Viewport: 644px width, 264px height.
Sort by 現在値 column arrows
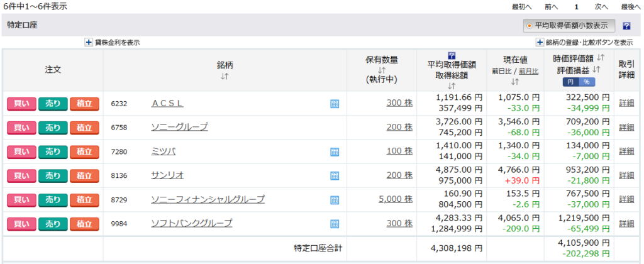pyautogui.click(x=515, y=82)
